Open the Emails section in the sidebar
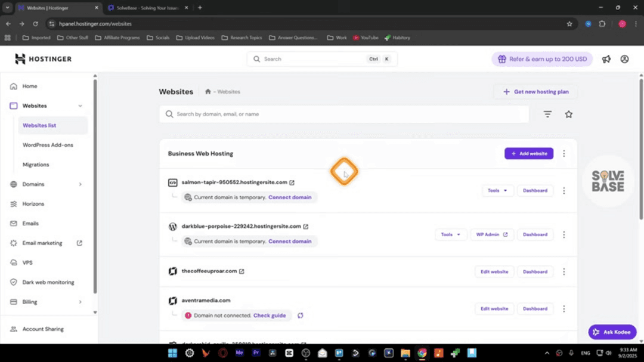644x362 pixels. (x=30, y=223)
